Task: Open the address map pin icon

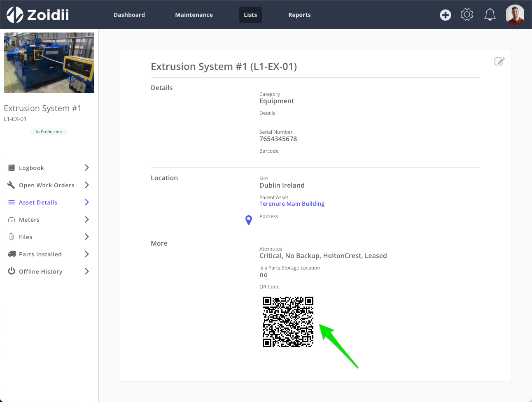Action: point(248,220)
